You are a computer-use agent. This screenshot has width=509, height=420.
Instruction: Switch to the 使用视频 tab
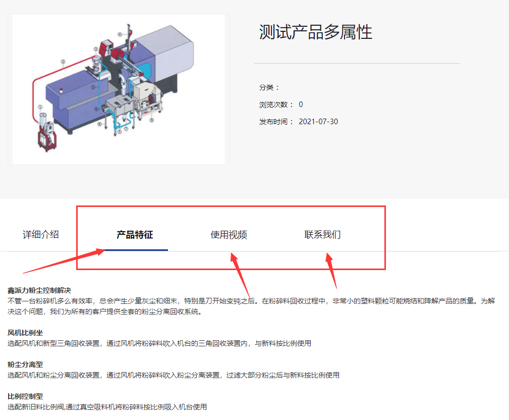point(229,235)
